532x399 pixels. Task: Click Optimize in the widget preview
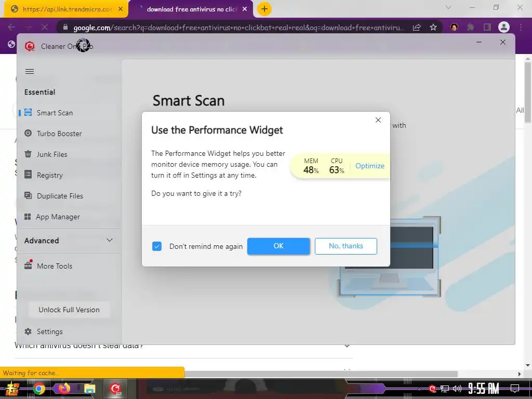(370, 166)
